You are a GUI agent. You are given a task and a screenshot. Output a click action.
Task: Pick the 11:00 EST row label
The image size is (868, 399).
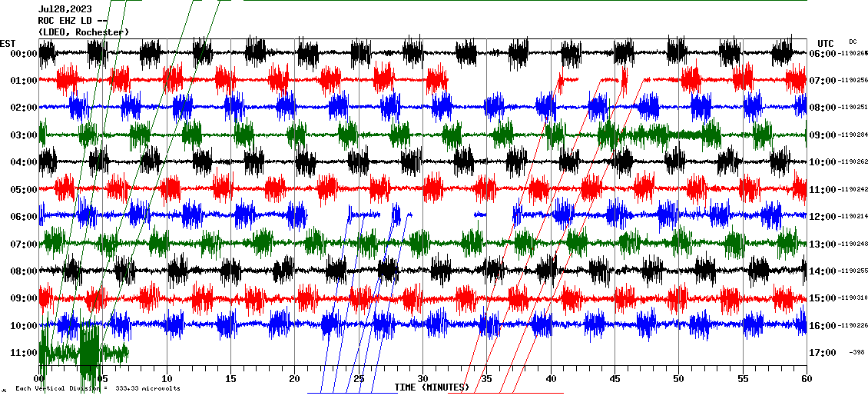(x=21, y=353)
